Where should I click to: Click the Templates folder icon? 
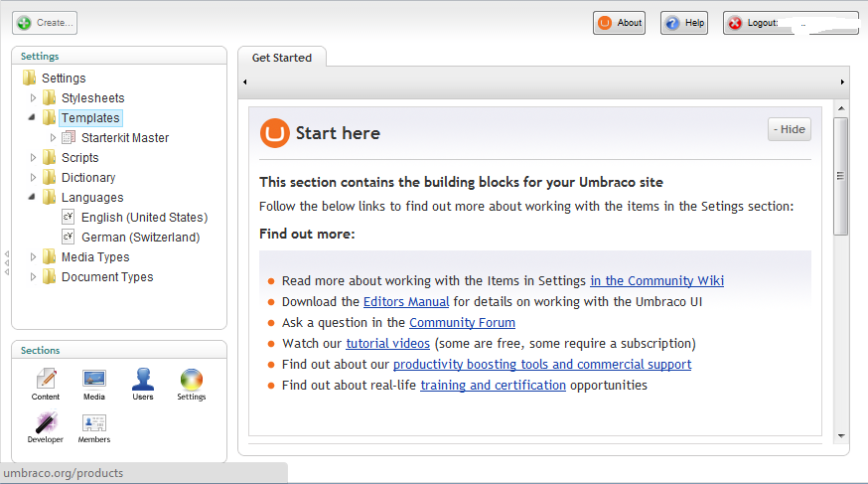50,118
